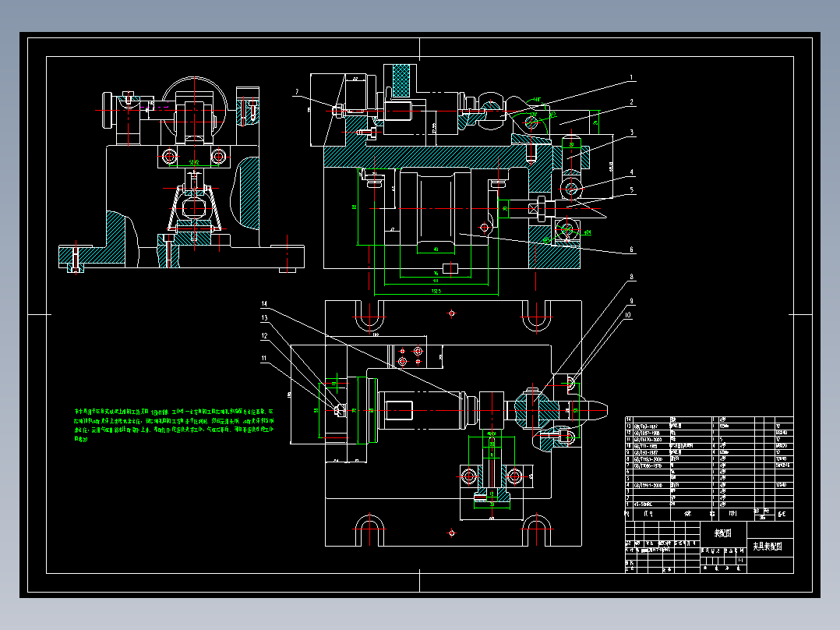840x630 pixels.
Task: Click part callout number 5
Action: (632, 189)
